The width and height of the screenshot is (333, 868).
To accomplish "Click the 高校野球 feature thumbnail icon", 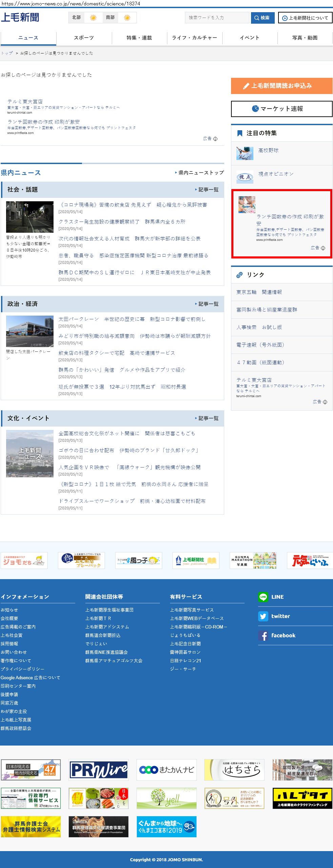I will 245,153.
